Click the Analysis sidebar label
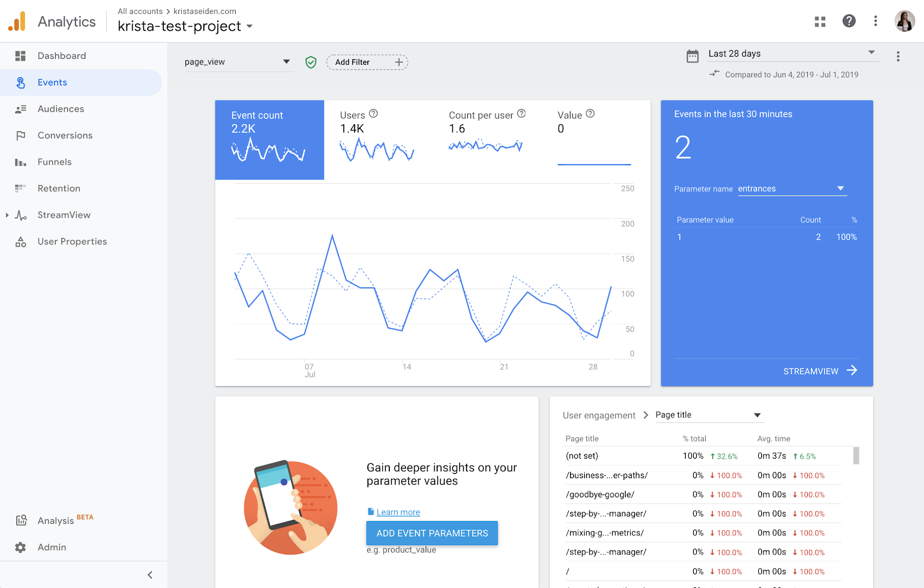The height and width of the screenshot is (588, 924). point(55,520)
